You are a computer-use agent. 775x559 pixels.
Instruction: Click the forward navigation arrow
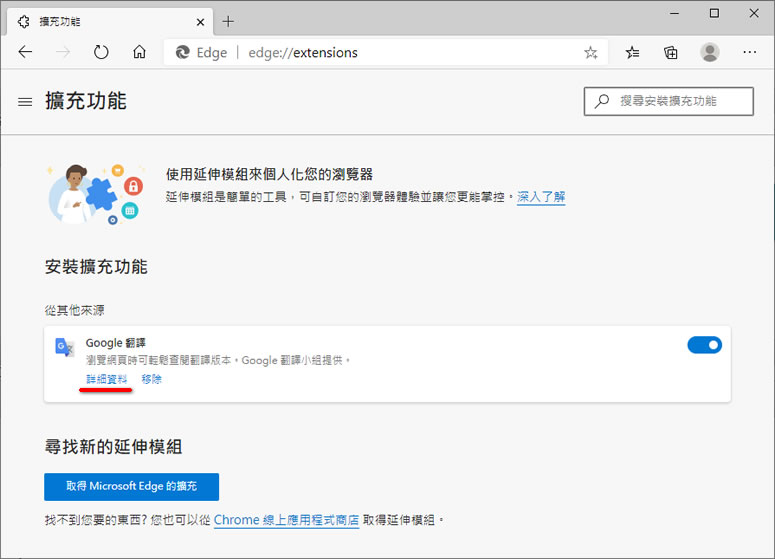[x=63, y=51]
